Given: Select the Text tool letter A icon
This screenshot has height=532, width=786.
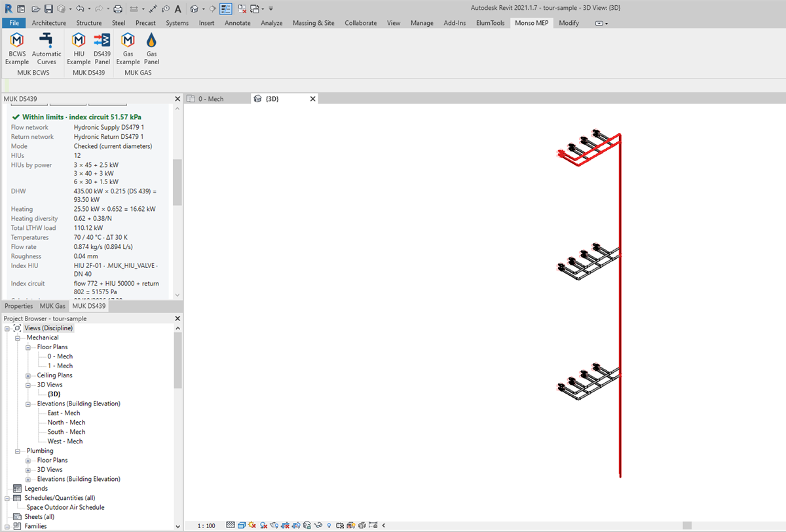Looking at the screenshot, I should pos(178,9).
